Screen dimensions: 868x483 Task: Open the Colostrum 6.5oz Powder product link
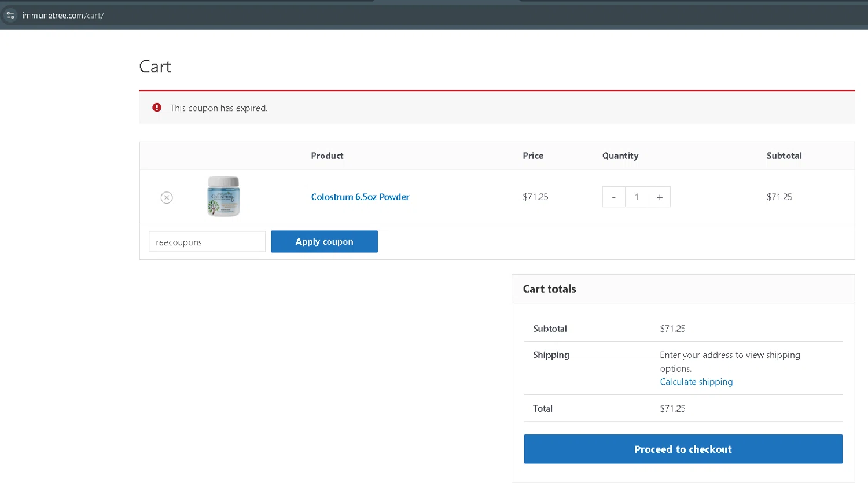tap(360, 197)
